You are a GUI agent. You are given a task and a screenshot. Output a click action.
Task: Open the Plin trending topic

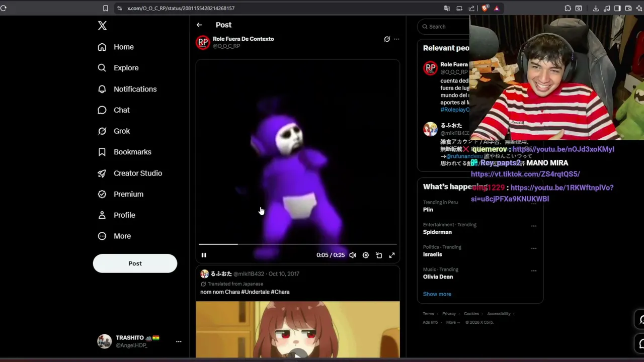point(428,210)
